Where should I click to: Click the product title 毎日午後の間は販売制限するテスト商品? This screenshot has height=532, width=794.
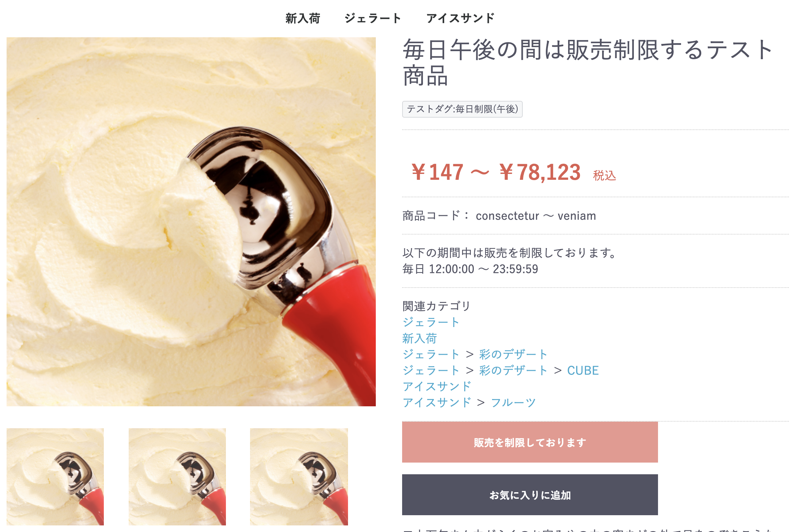pos(589,62)
